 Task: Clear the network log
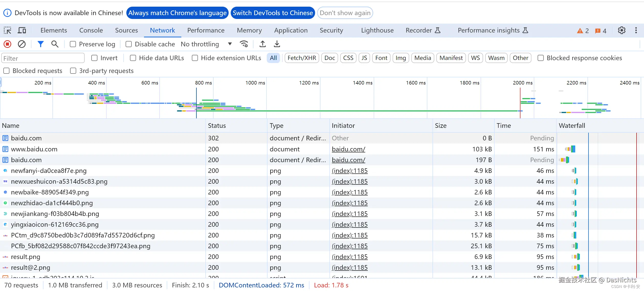pos(22,44)
